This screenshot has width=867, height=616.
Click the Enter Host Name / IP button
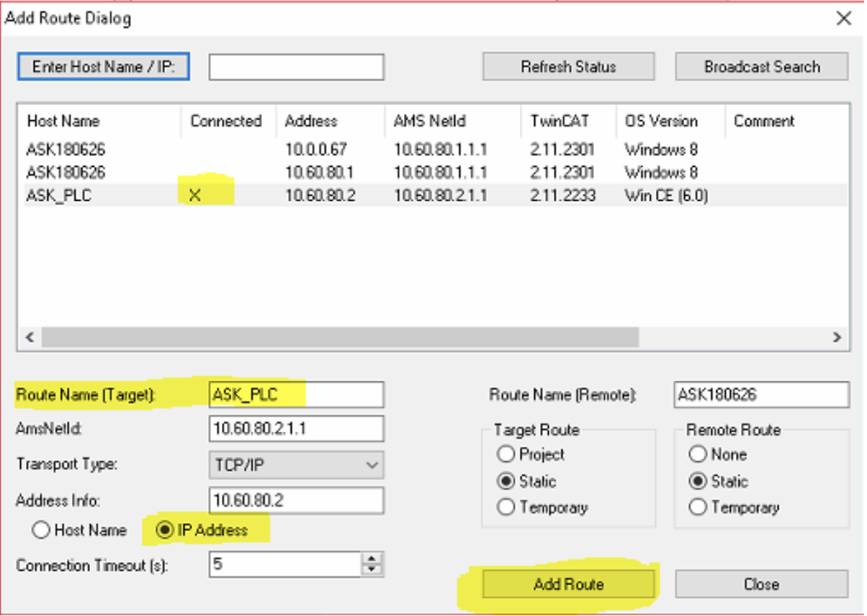103,67
